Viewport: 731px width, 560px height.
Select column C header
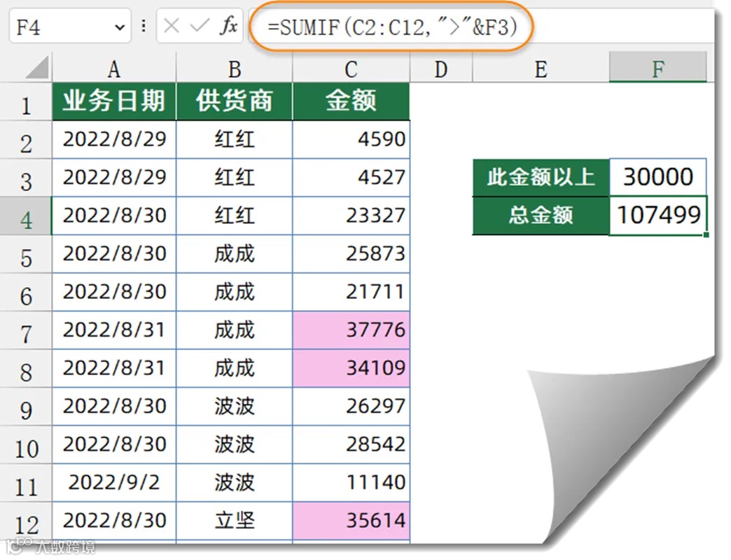(350, 68)
